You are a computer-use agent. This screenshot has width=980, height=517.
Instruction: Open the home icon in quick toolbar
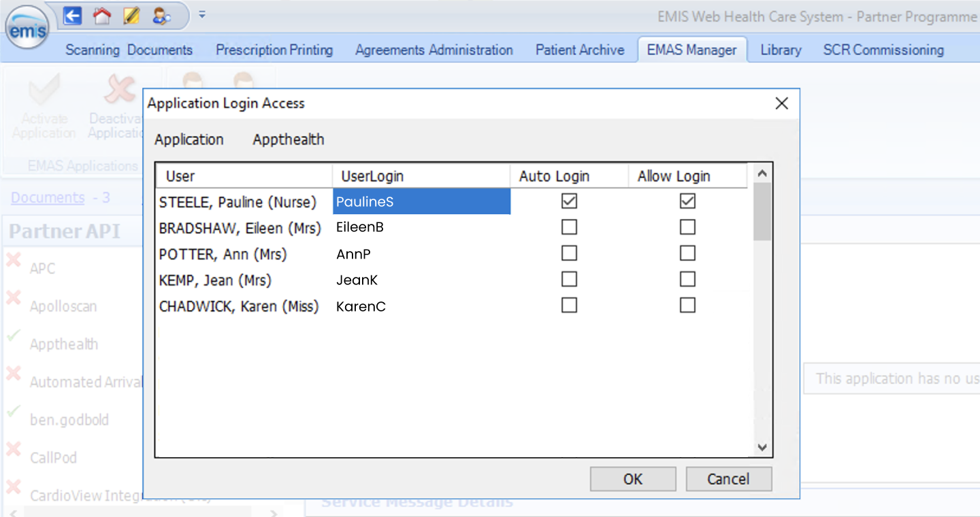(x=102, y=16)
